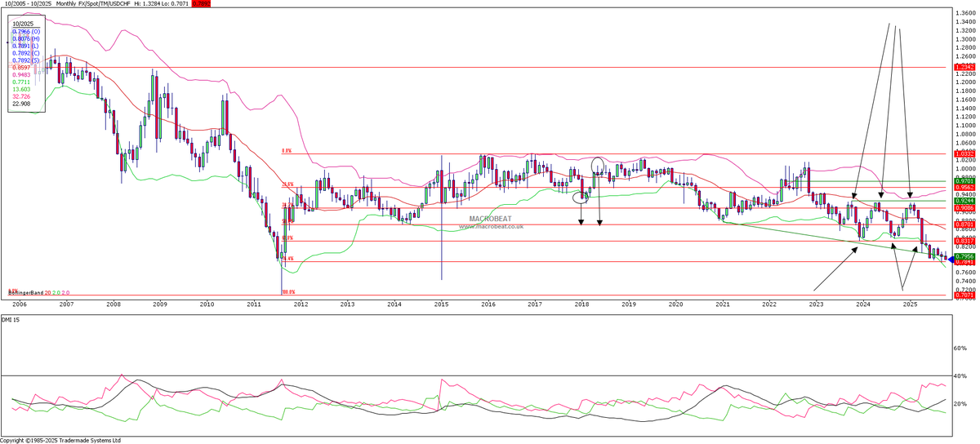Click the 'Lo: 0.7071' value in the header

(175, 4)
